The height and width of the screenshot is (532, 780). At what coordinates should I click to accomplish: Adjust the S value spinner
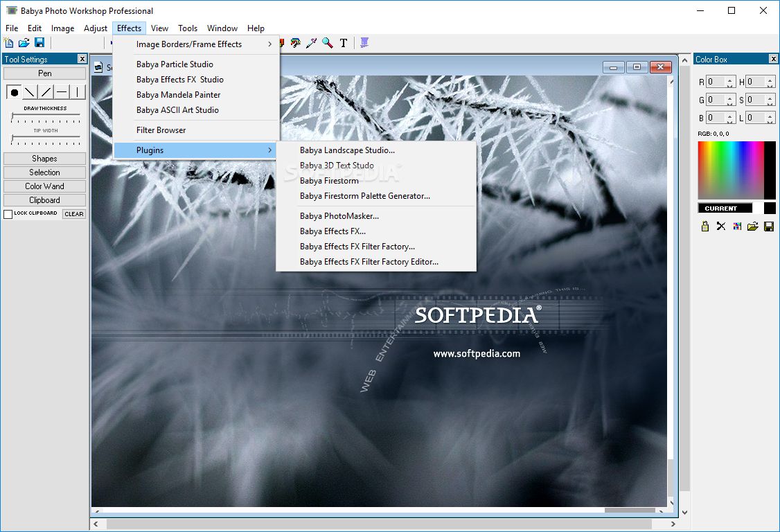(770, 100)
